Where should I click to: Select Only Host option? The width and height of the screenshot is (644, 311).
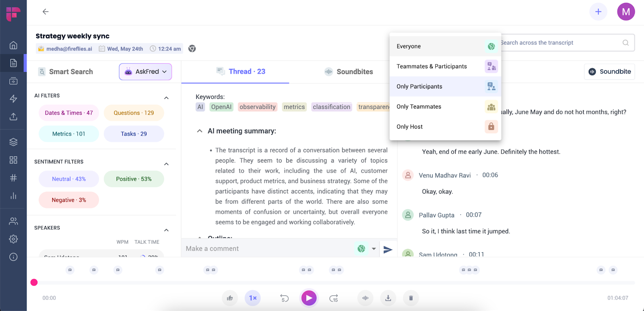click(445, 127)
